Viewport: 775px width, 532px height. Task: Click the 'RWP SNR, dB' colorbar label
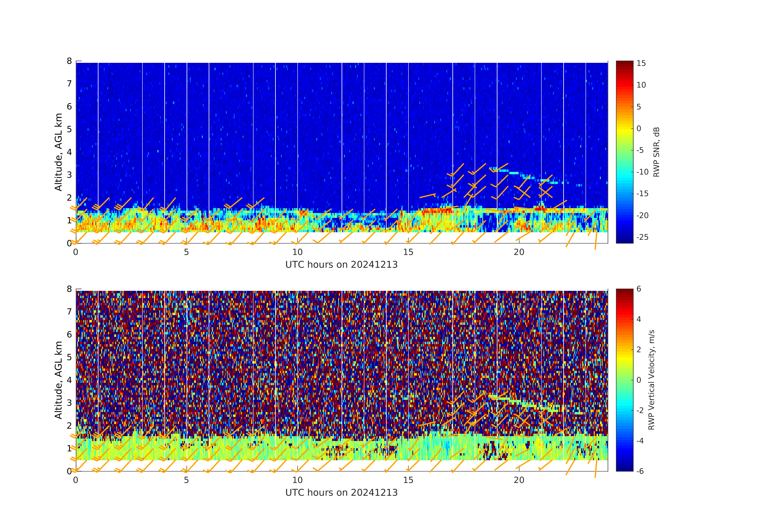[656, 152]
